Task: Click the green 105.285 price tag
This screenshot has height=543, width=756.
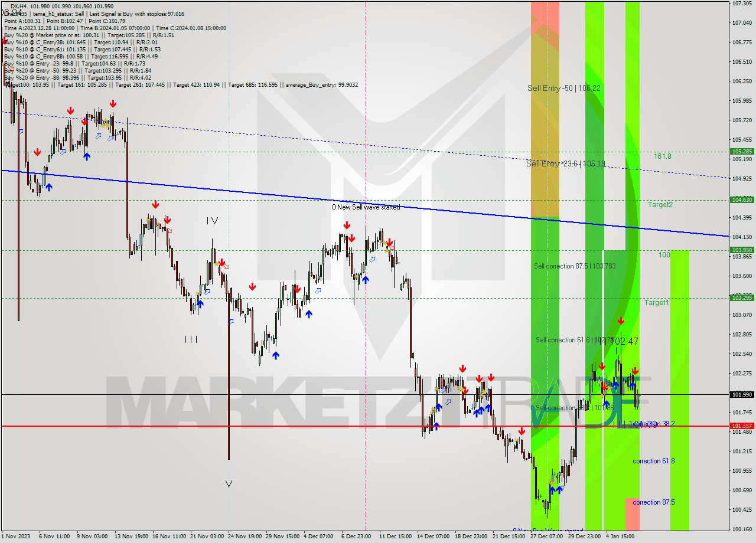Action: pyautogui.click(x=742, y=152)
